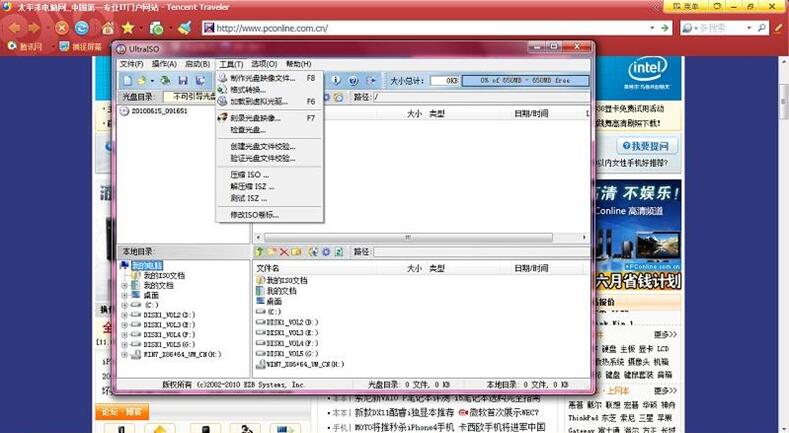Screen dimensions: 789x433
Task: Click the browser Home icon
Action: (108, 28)
